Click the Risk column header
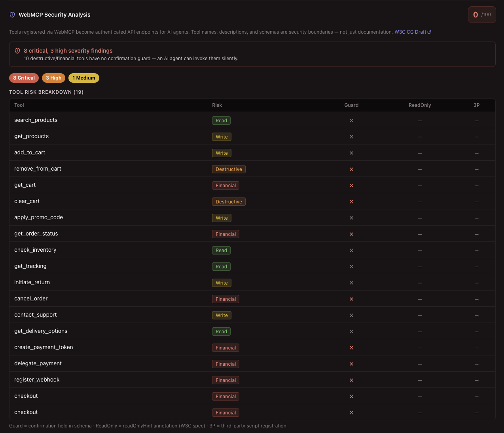 pyautogui.click(x=217, y=105)
